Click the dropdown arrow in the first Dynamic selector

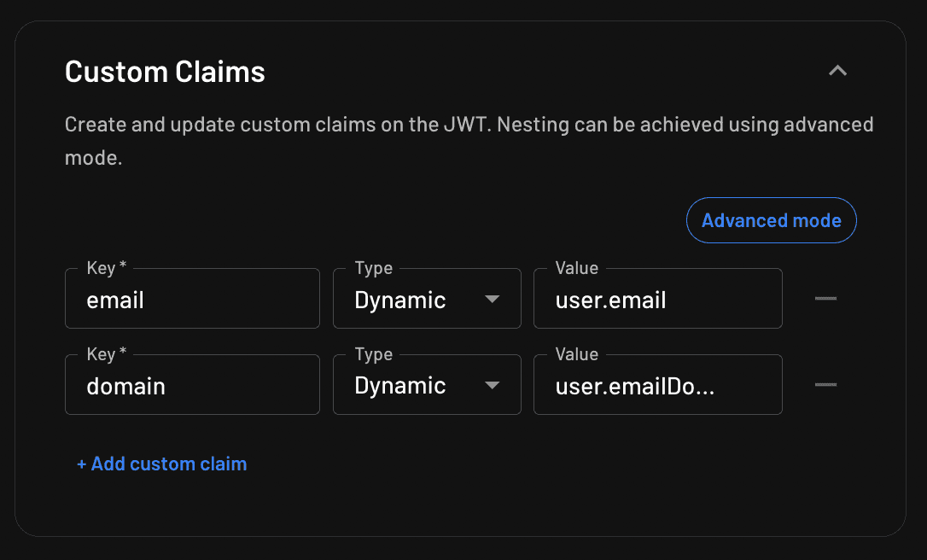(x=493, y=299)
